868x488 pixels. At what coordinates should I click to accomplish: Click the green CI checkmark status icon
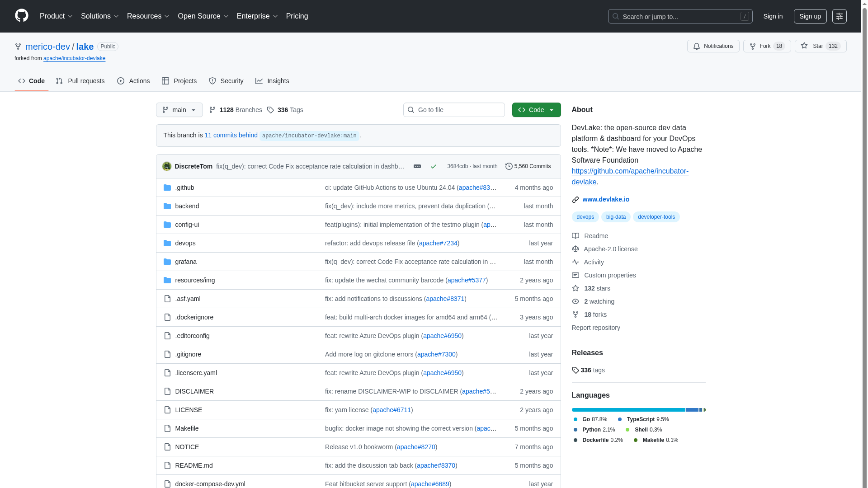(x=434, y=166)
